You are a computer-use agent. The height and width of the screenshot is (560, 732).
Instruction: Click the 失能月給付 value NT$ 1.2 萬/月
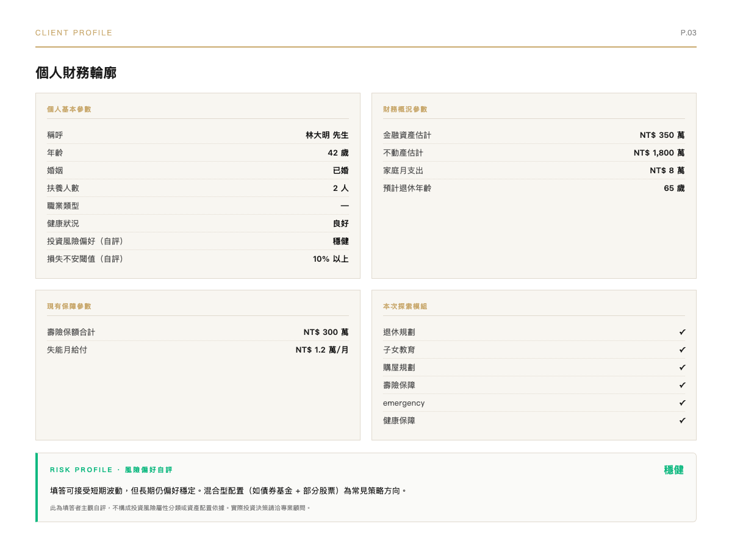click(322, 350)
